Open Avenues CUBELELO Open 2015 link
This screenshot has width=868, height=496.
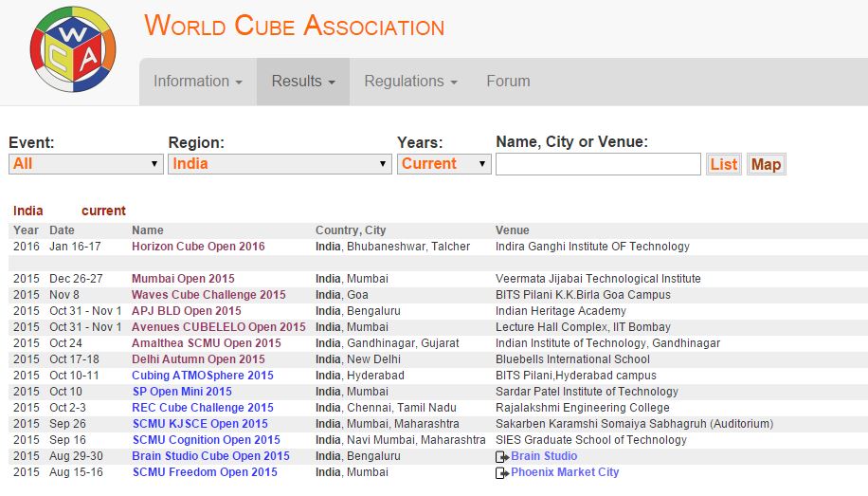(219, 327)
